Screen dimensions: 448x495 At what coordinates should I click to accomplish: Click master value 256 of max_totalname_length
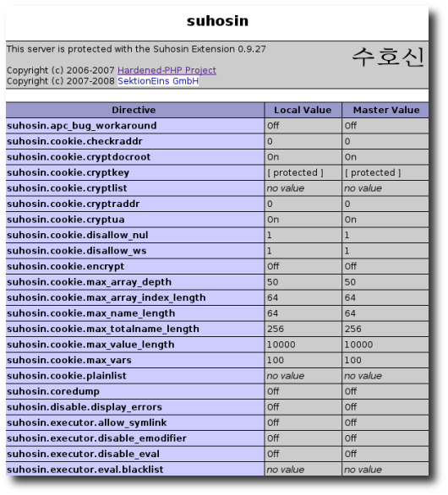pos(352,329)
